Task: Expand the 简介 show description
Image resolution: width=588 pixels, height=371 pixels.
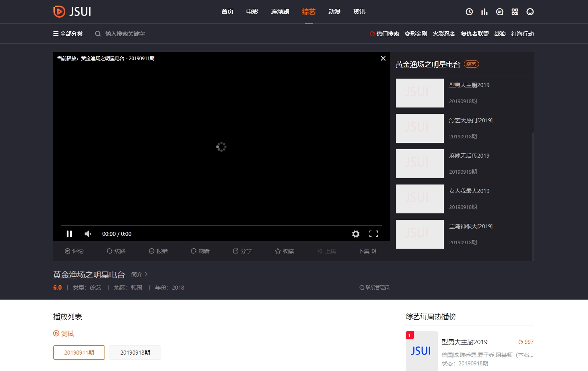Action: 137,274
